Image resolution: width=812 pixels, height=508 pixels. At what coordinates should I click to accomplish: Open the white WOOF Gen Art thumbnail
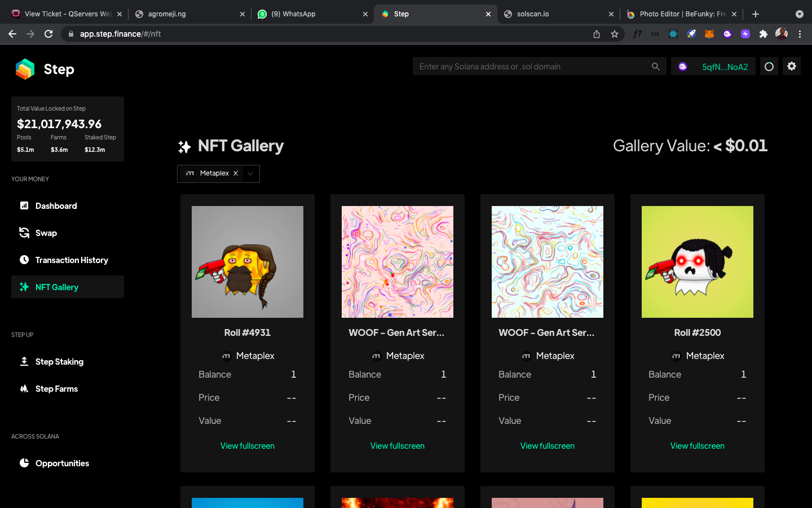(x=548, y=262)
